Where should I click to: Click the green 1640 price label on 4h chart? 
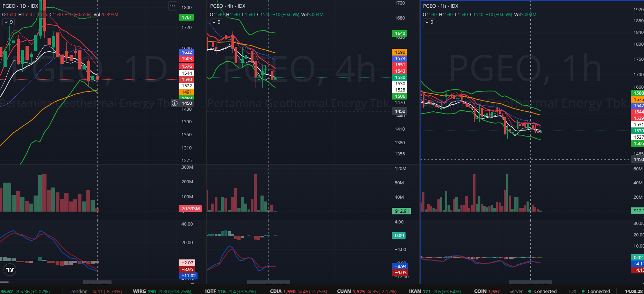click(400, 33)
